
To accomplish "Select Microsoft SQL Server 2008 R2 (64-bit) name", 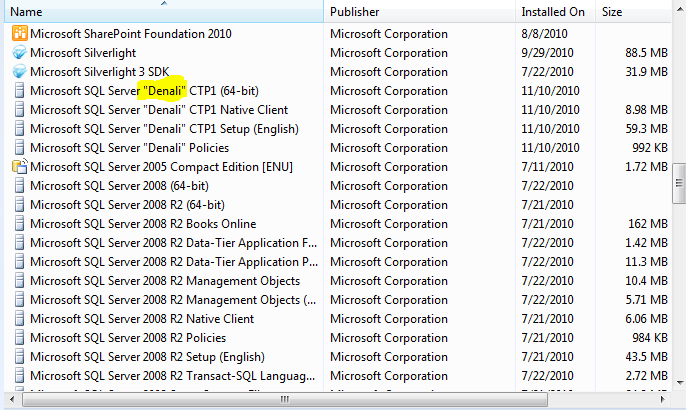I will tap(127, 205).
